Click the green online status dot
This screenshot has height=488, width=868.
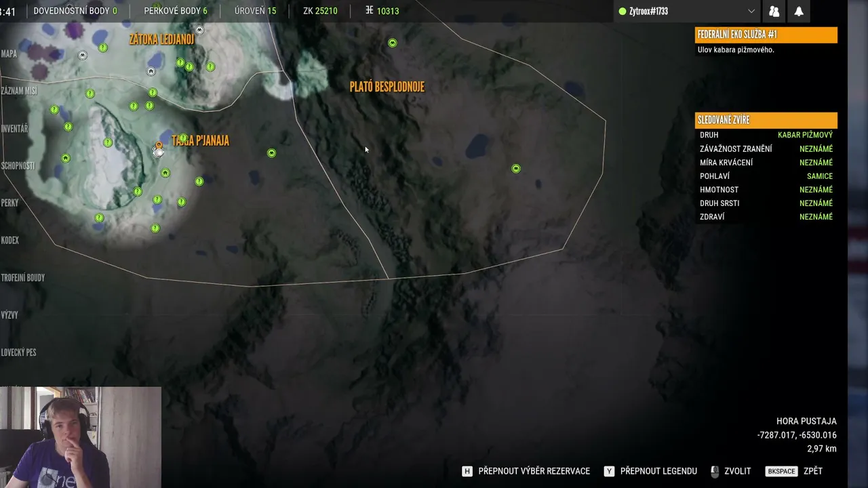623,12
